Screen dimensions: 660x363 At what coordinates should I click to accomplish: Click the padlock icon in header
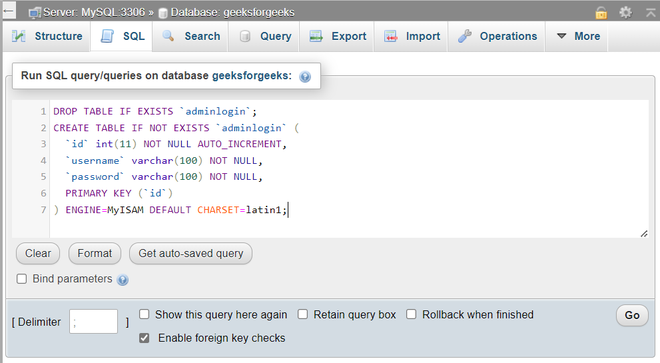[601, 13]
